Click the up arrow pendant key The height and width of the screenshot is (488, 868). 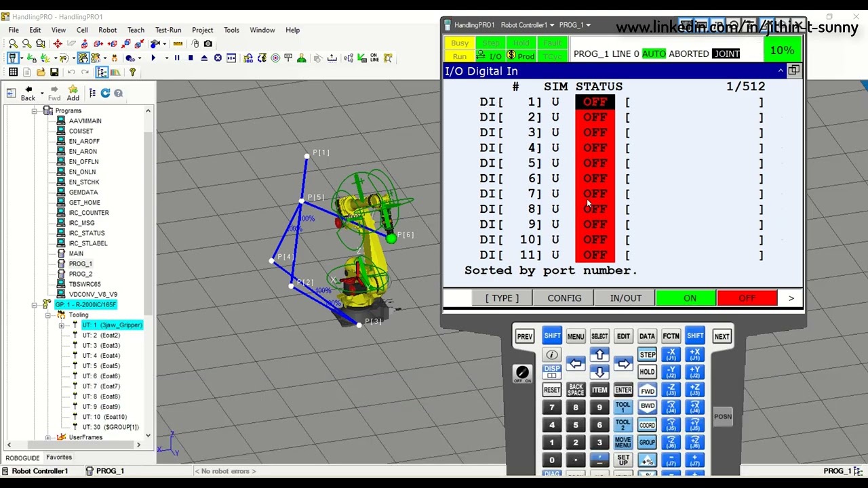(599, 355)
